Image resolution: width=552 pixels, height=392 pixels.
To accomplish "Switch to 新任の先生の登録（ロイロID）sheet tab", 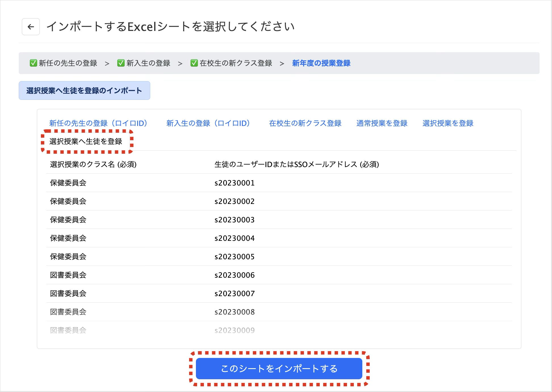I will (99, 123).
